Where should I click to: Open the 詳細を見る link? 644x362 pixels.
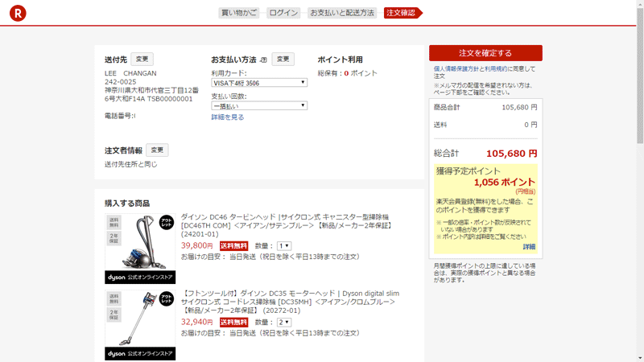point(228,117)
